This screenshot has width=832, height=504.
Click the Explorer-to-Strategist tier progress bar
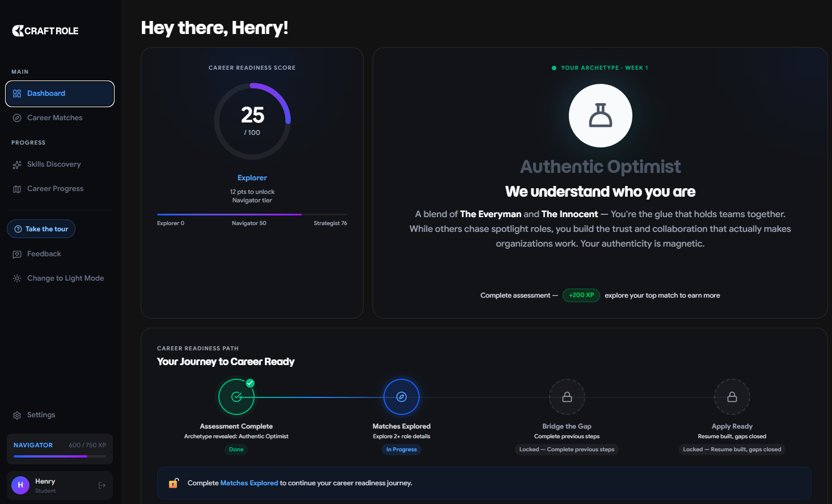[x=252, y=214]
